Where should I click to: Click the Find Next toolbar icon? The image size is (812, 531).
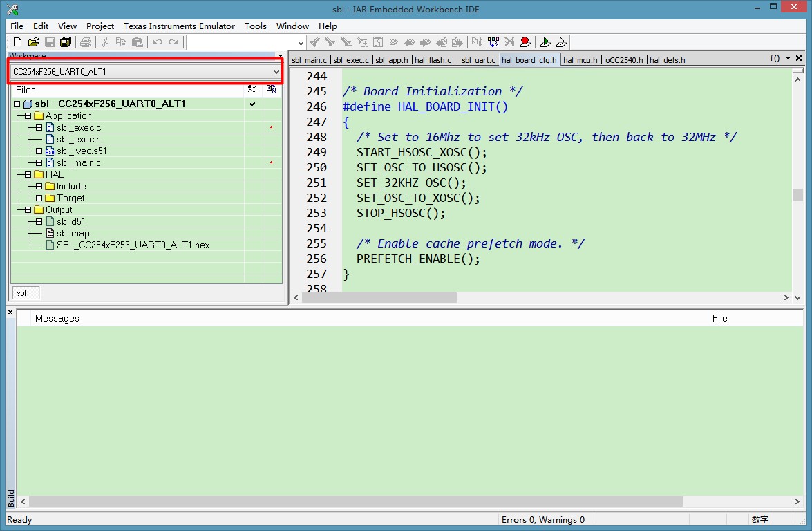click(330, 42)
